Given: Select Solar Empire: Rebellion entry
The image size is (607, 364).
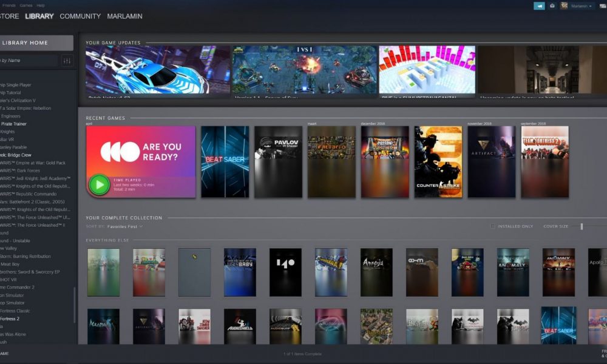Looking at the screenshot, I should click(25, 109).
